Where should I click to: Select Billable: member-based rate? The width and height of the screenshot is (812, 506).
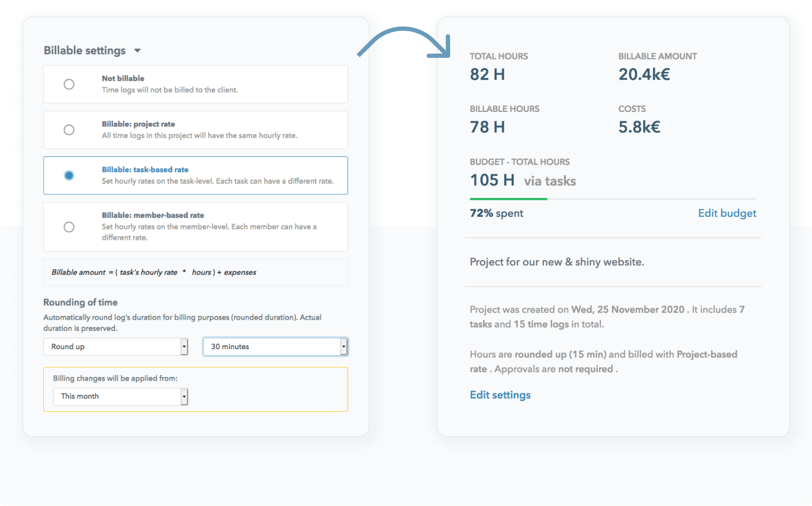pyautogui.click(x=69, y=227)
